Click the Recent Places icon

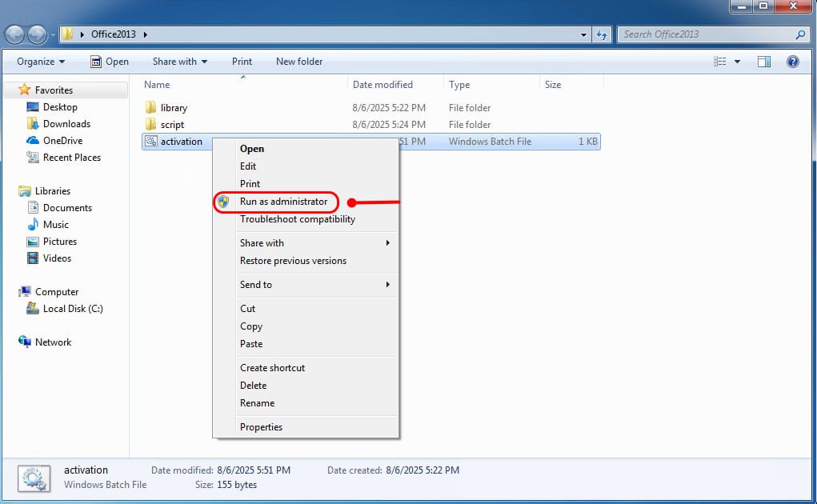click(x=33, y=158)
